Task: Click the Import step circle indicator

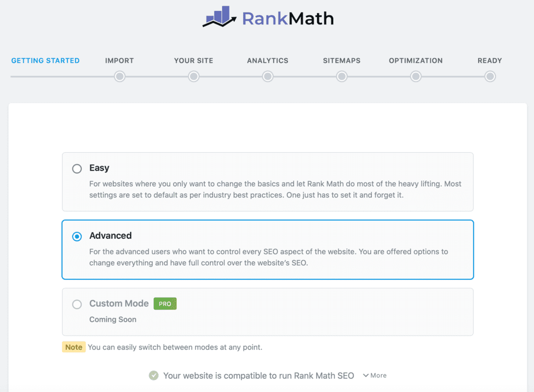Action: click(x=119, y=76)
